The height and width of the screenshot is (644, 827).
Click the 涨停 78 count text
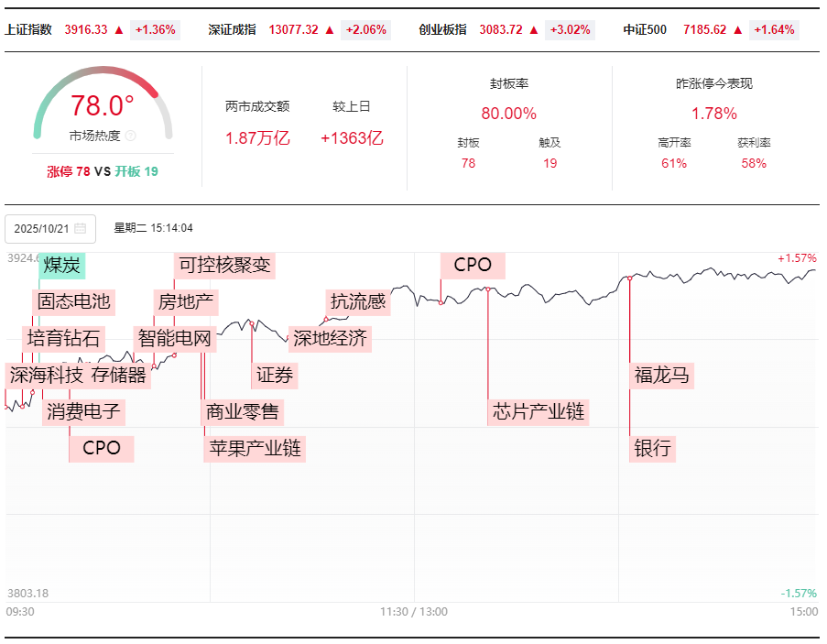click(x=69, y=171)
